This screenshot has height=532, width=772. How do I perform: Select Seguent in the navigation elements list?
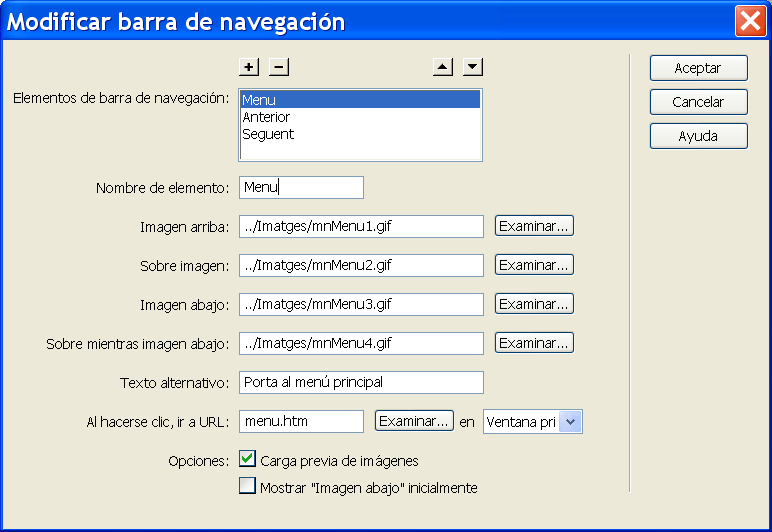coord(268,134)
